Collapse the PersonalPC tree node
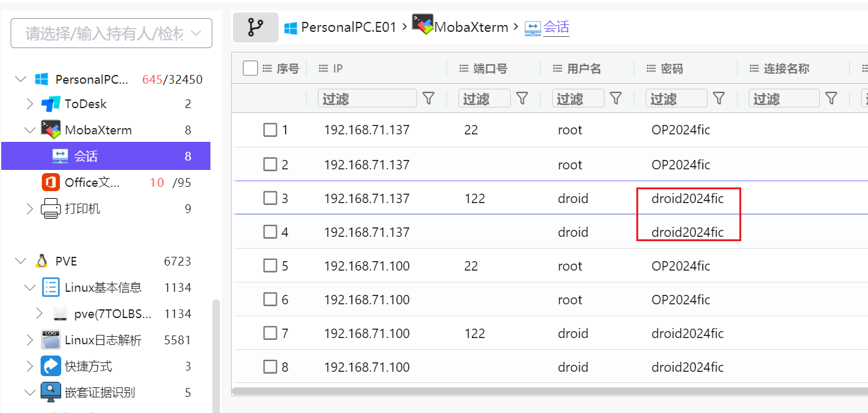Image resolution: width=868 pixels, height=413 pixels. click(x=21, y=79)
